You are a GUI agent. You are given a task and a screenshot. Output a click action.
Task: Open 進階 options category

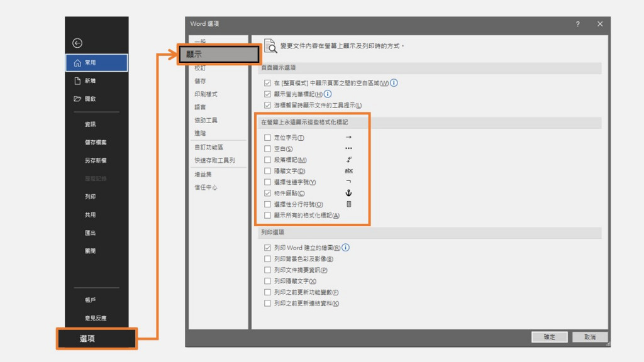[x=200, y=133]
